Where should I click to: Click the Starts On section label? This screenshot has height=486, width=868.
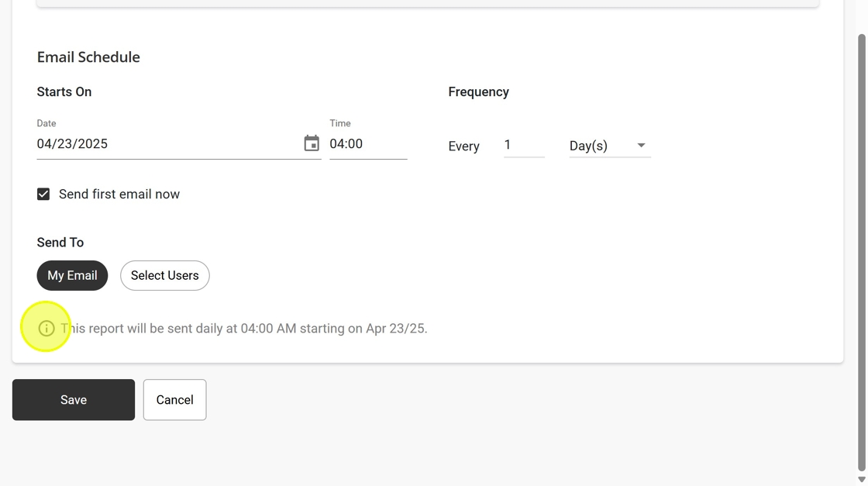(64, 92)
